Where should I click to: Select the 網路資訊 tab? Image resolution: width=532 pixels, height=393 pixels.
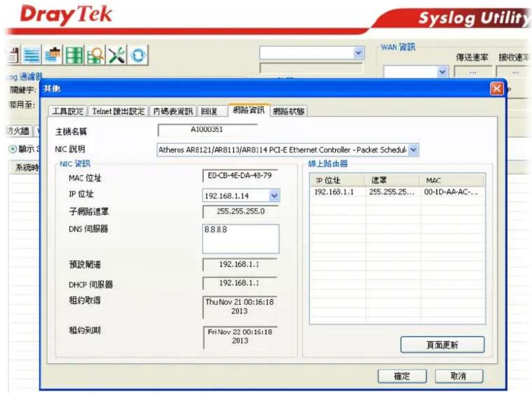point(249,110)
